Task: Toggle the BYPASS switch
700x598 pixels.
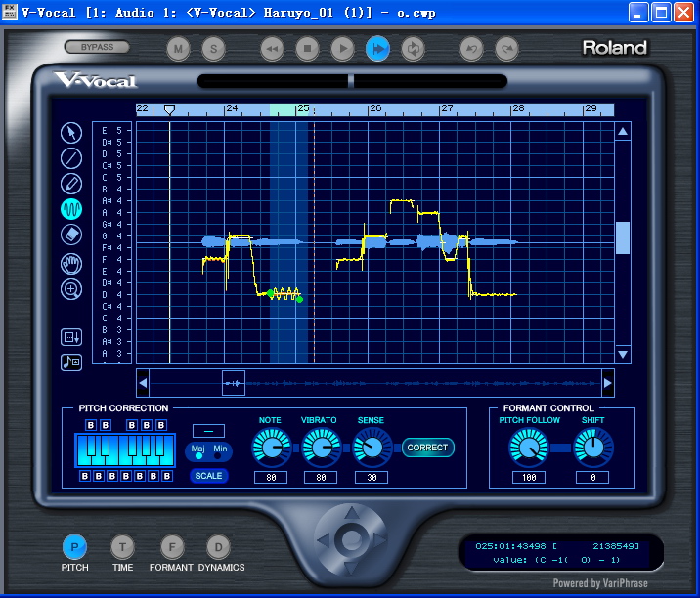Action: (97, 47)
